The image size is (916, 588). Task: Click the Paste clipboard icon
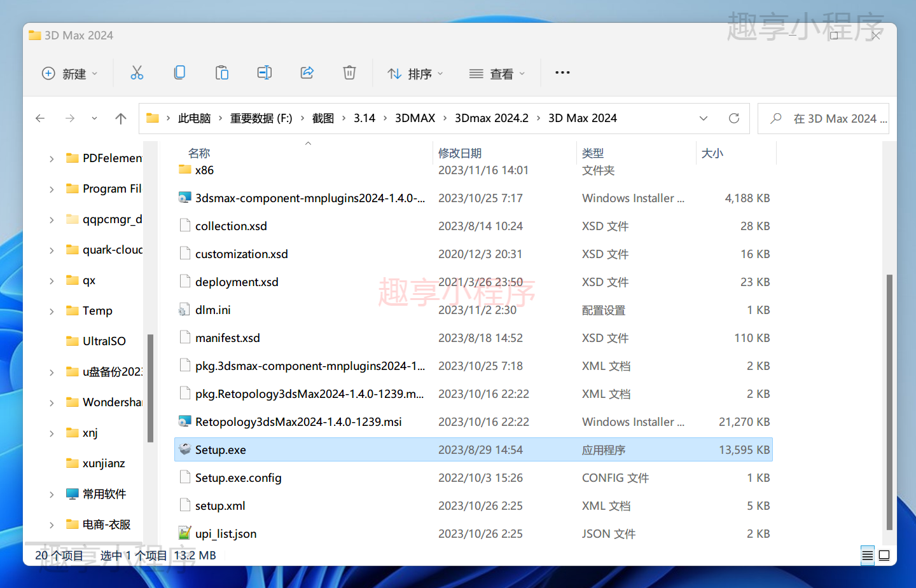pos(222,73)
